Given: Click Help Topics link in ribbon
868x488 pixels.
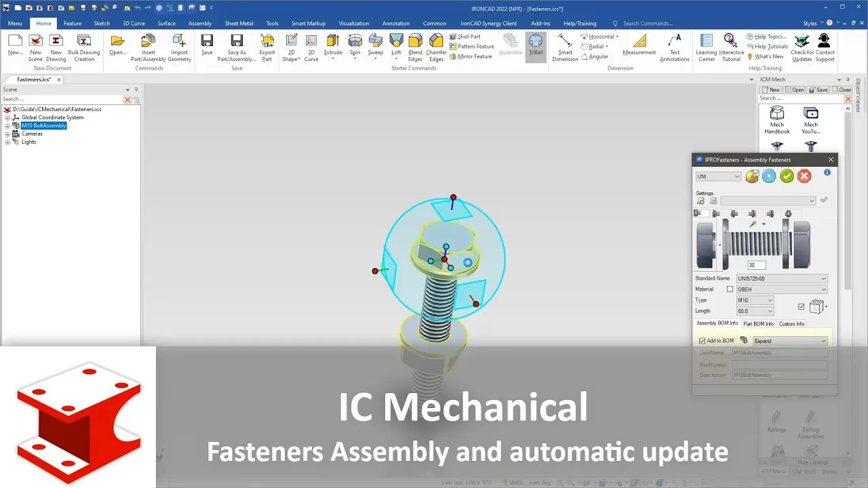Looking at the screenshot, I should 766,37.
